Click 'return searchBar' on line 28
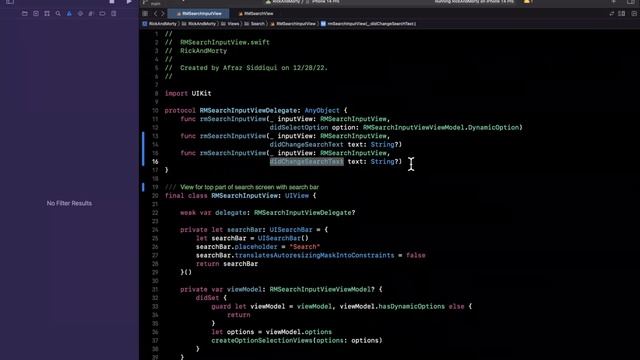The image size is (640, 360). point(227,264)
